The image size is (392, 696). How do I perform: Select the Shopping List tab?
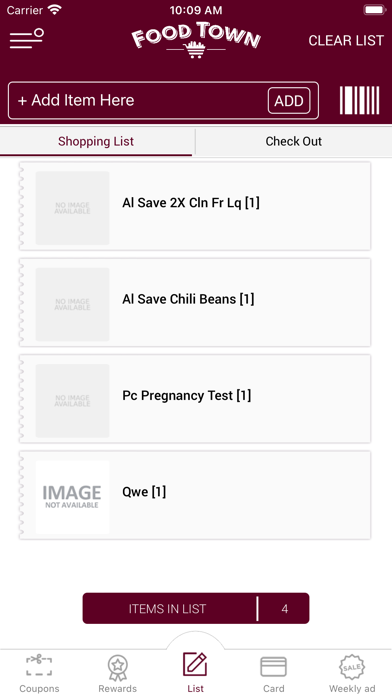[96, 142]
